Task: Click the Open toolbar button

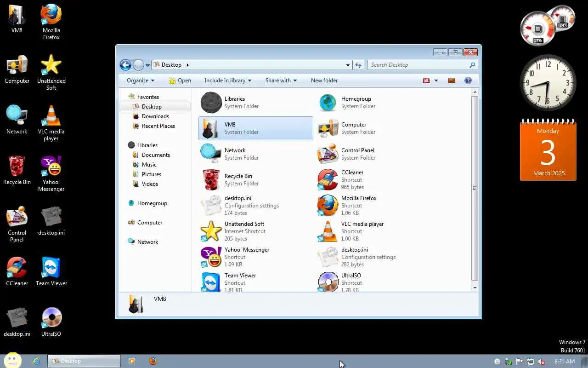Action: pos(180,80)
